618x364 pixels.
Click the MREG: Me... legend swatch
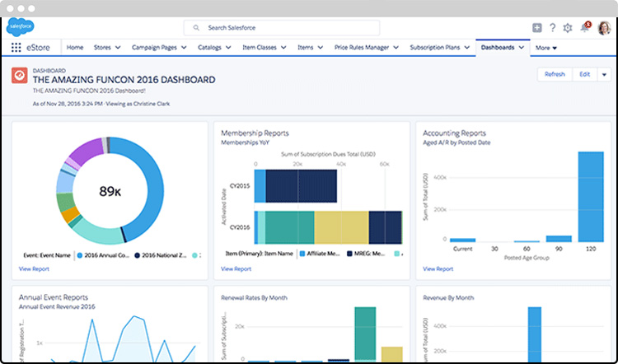click(349, 254)
